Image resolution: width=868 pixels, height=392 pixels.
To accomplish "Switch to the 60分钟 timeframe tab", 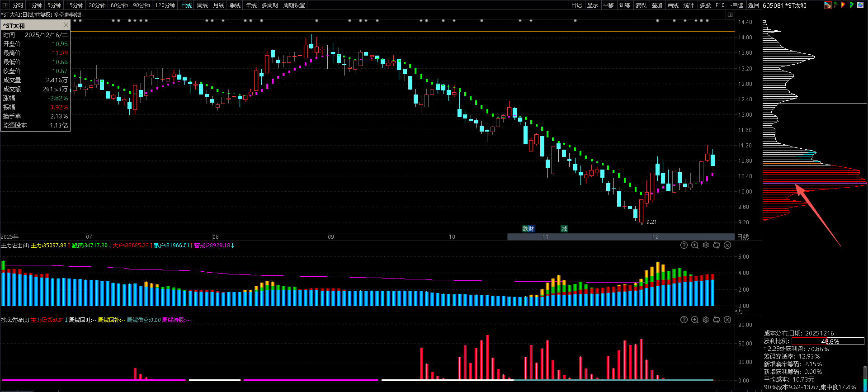I will 119,5.
